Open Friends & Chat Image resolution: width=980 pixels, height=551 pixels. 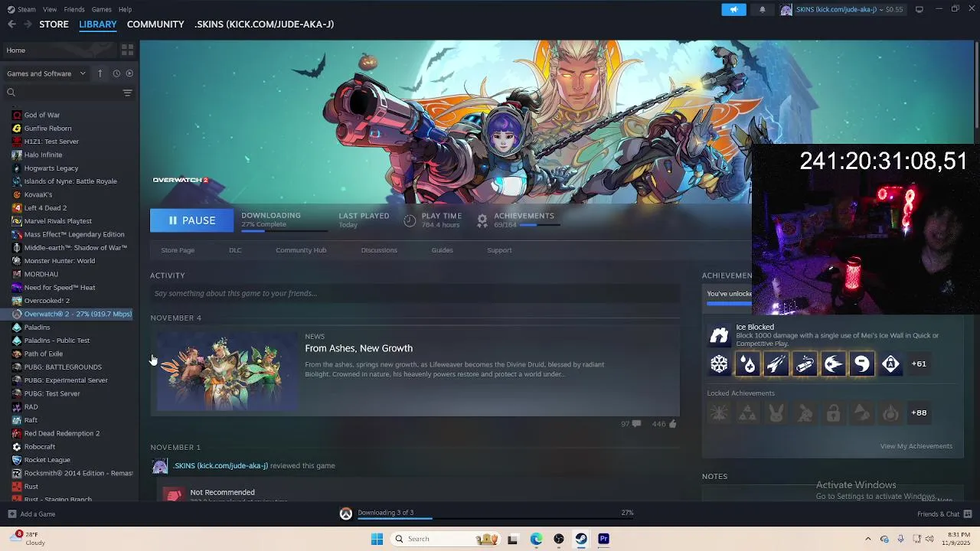[x=944, y=514]
